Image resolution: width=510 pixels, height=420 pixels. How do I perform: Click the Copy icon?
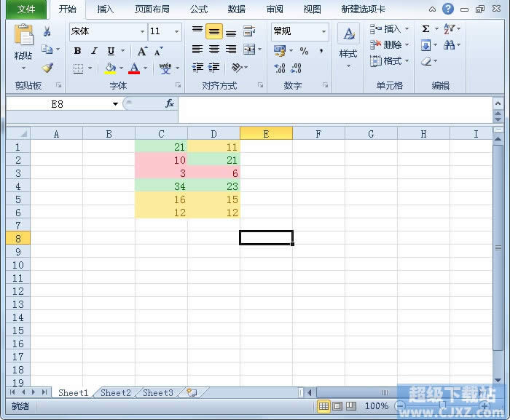[47, 49]
